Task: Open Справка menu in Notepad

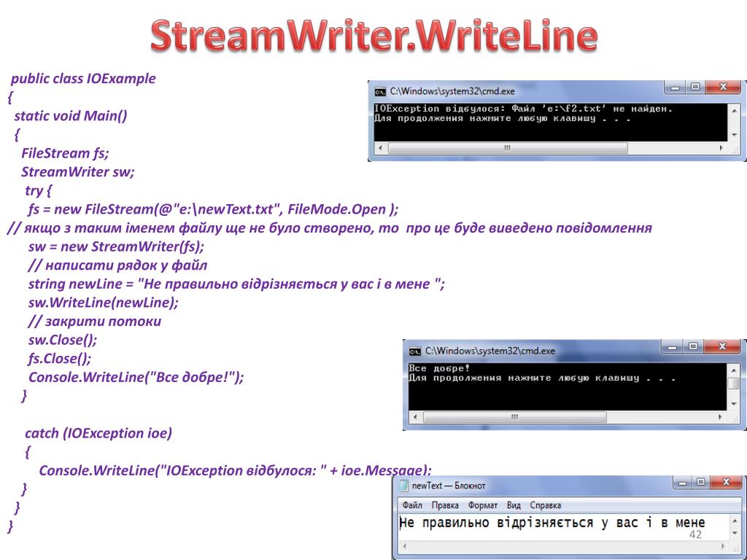Action: (x=546, y=505)
